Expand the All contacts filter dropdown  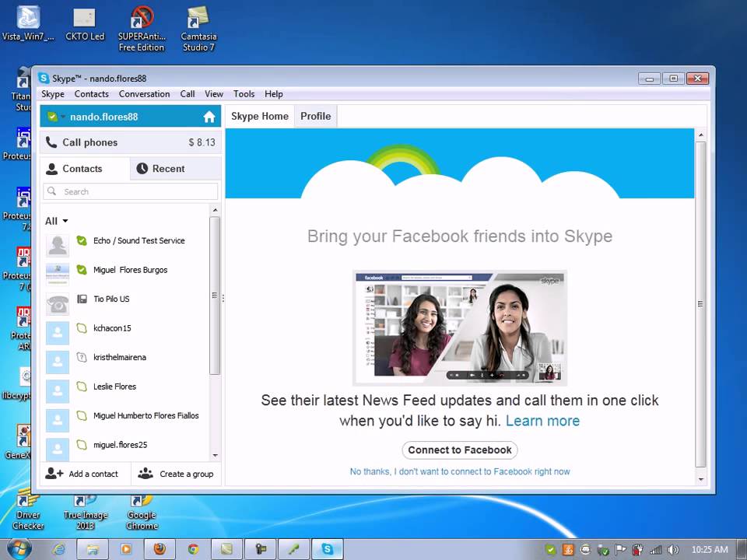57,221
